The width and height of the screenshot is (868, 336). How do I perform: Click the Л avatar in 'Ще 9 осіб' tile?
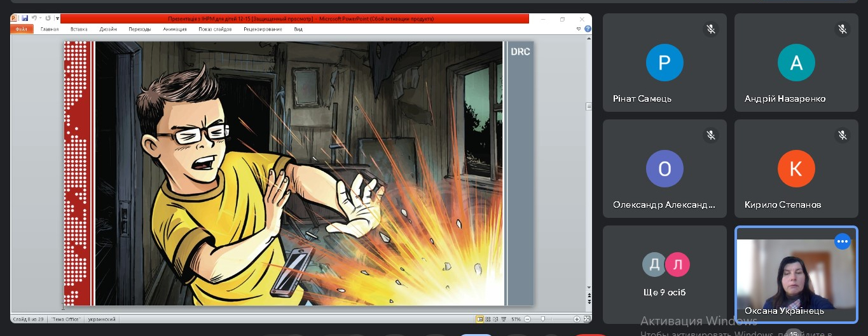(677, 264)
